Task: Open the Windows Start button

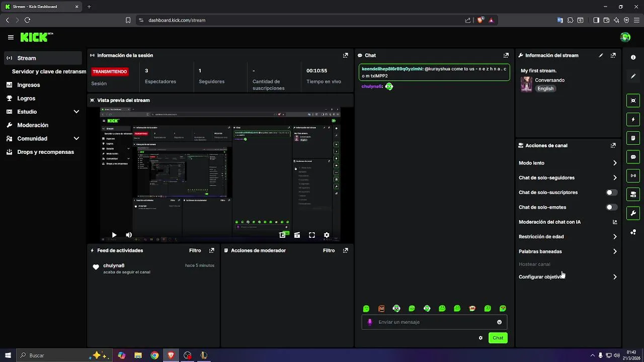Action: click(x=8, y=355)
